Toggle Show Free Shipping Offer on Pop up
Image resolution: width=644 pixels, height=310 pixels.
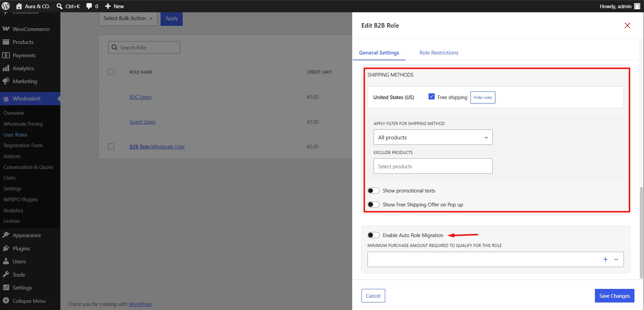374,204
